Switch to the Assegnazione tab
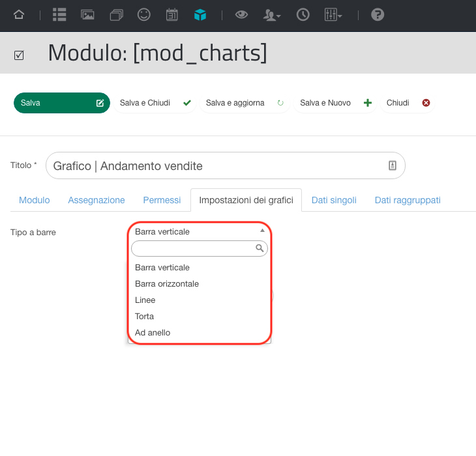This screenshot has height=456, width=476. 97,200
